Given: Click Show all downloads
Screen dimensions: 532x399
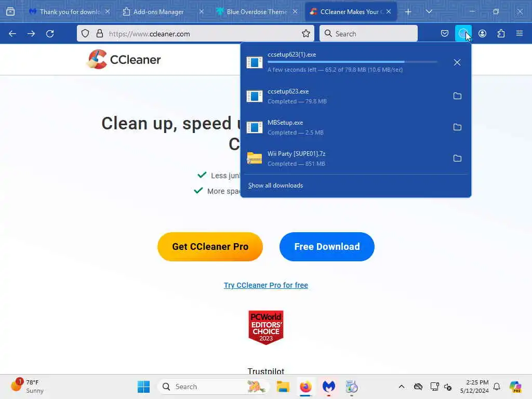Looking at the screenshot, I should [275, 185].
